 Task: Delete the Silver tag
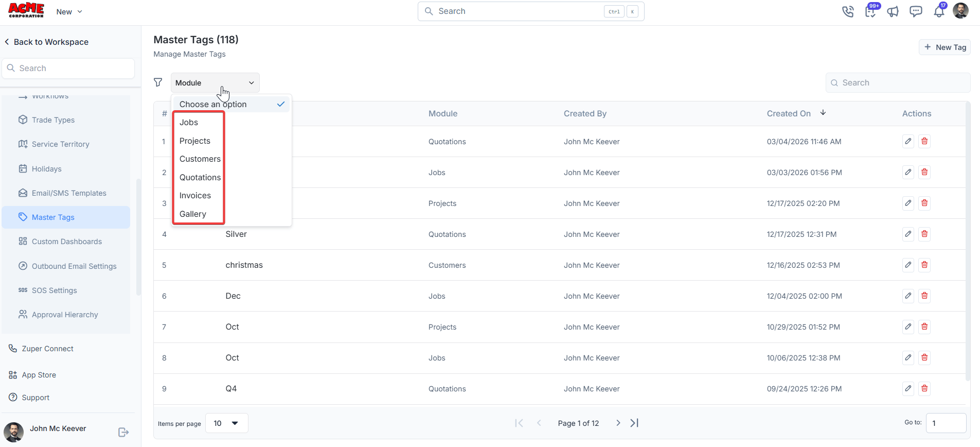tap(924, 234)
